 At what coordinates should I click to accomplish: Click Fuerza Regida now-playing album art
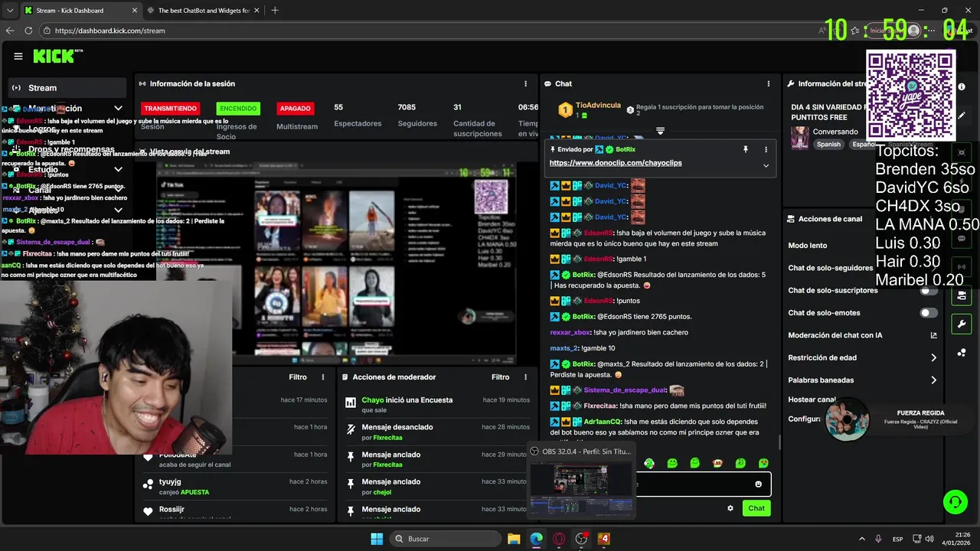847,419
